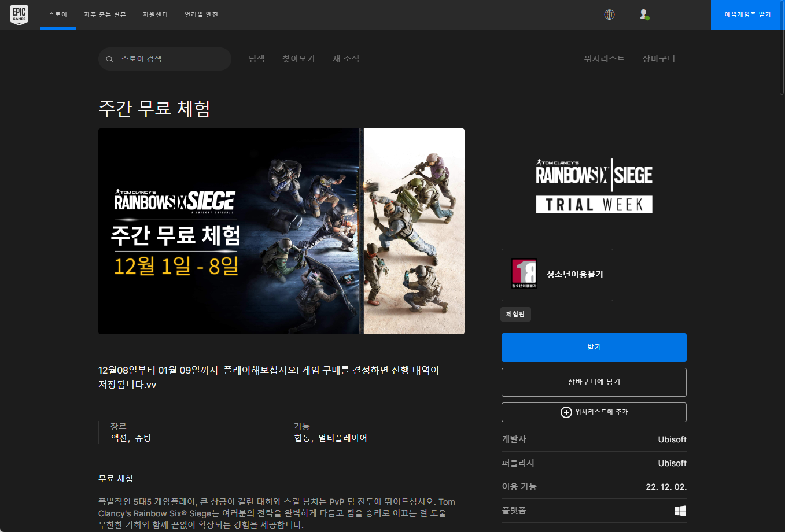Image resolution: width=785 pixels, height=532 pixels.
Task: Click the search magnifier icon
Action: pyautogui.click(x=109, y=59)
